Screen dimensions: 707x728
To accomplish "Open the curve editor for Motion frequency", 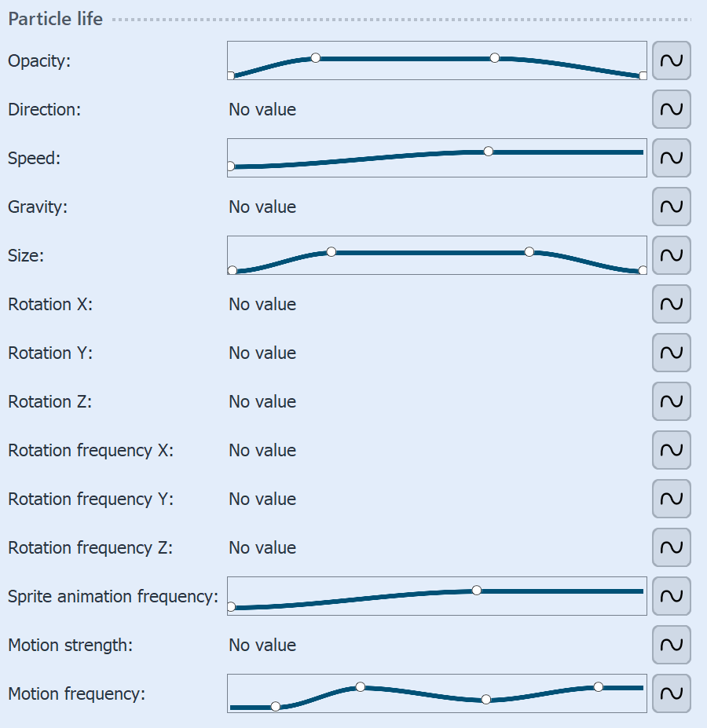I will [x=671, y=693].
